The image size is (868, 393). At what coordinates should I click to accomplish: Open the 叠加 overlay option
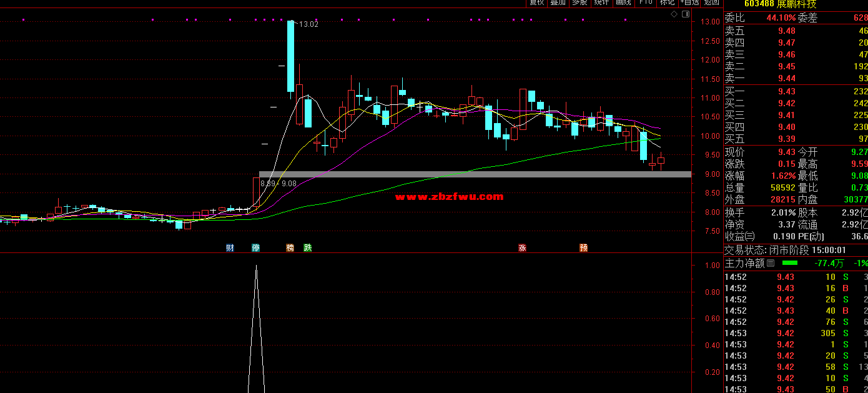pyautogui.click(x=558, y=2)
